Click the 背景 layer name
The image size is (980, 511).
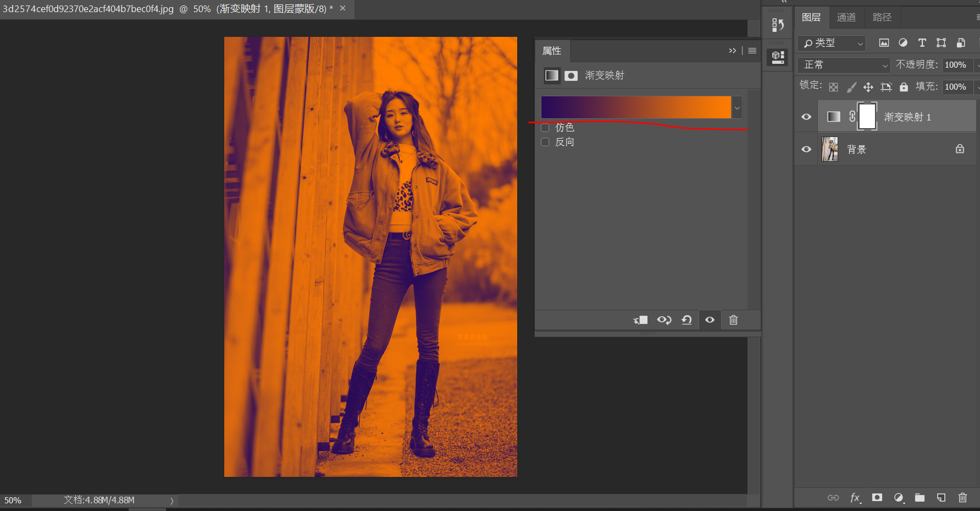[x=856, y=150]
